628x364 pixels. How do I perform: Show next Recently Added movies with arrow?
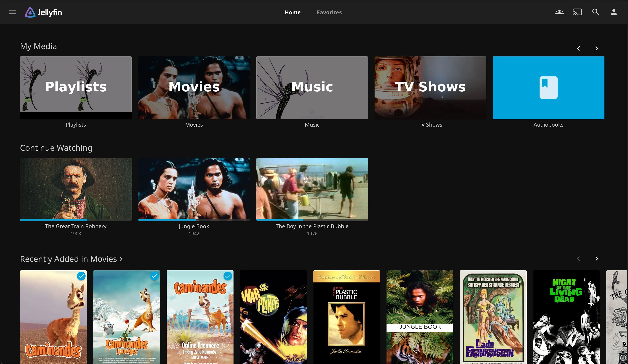[597, 259]
